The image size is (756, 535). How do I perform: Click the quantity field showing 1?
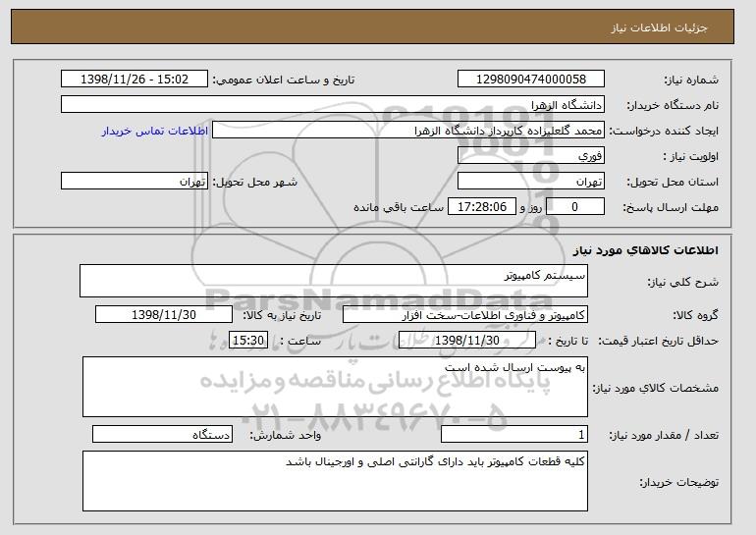[514, 434]
